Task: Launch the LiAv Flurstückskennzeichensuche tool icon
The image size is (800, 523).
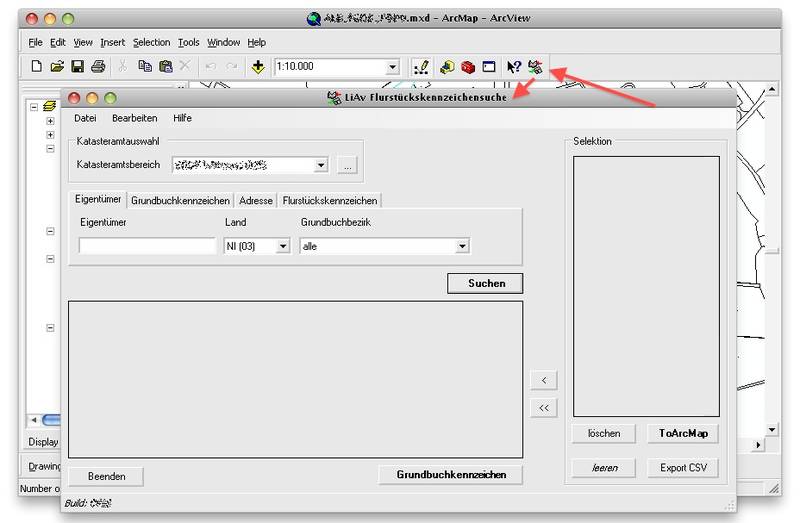Action: point(535,67)
